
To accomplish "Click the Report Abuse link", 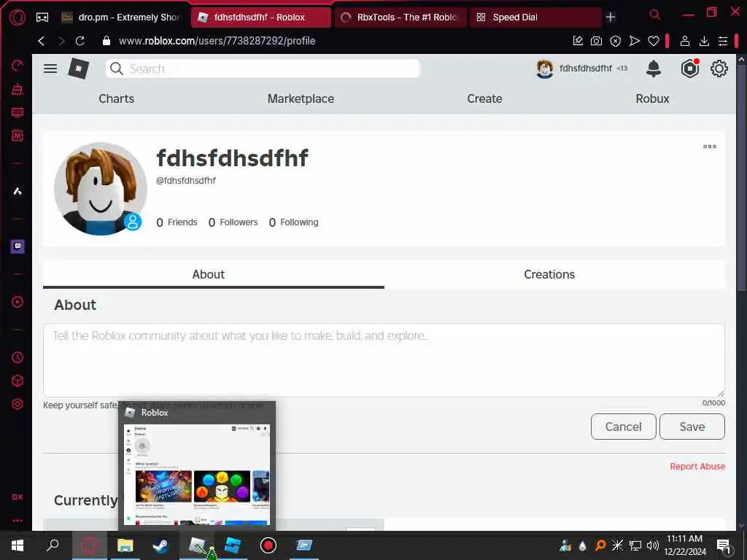I will [697, 467].
